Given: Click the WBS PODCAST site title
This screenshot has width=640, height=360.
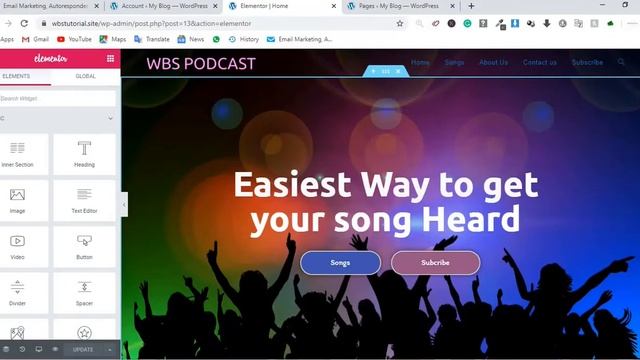Looking at the screenshot, I should coord(201,64).
